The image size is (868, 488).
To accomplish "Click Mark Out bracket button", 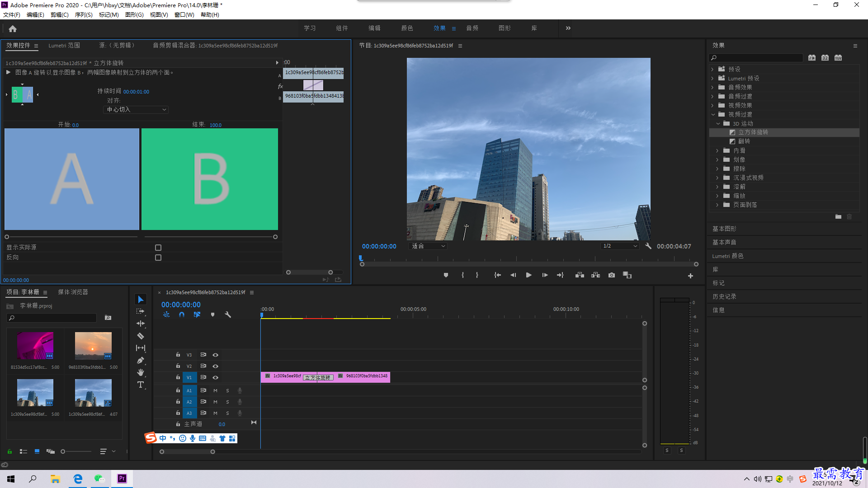I will point(477,275).
